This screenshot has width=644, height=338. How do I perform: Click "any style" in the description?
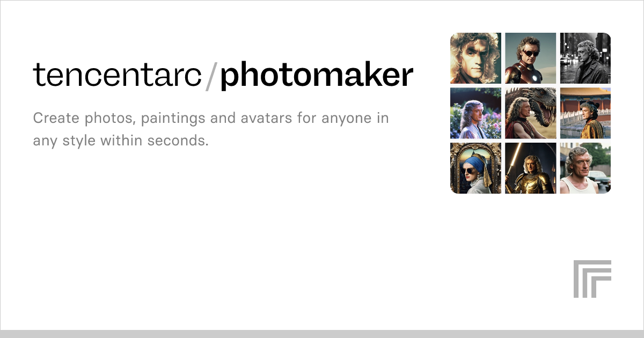[x=64, y=141]
